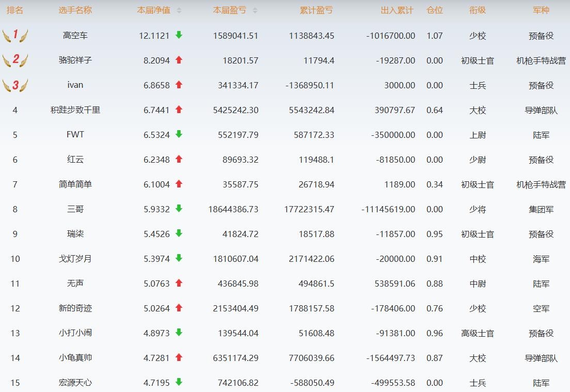Viewport: 570px width, 392px height.
Task: Click the rank 1 gold wings badge
Action: coord(15,35)
